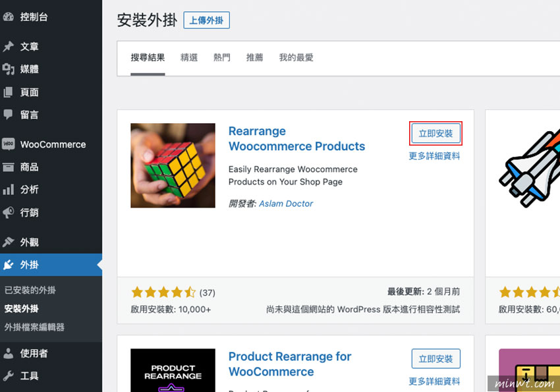The width and height of the screenshot is (560, 392).
Task: Open 更多詳細資料 for Product Rearrange for WooCommerce
Action: (x=434, y=381)
